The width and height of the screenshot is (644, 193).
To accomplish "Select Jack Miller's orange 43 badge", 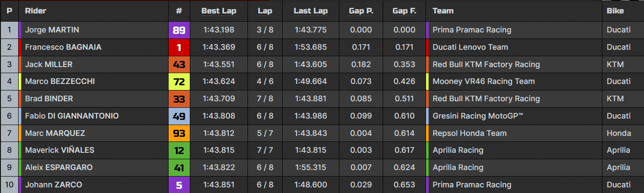I will tap(179, 64).
